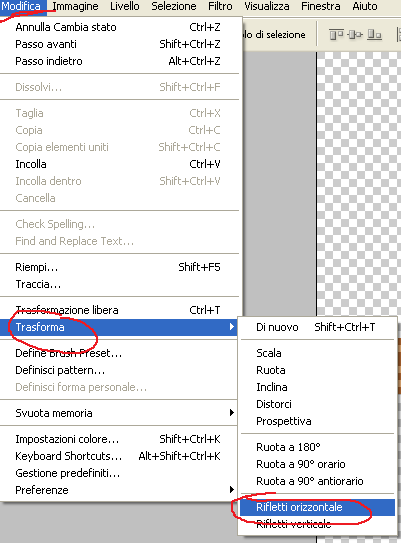Open the Trasforma submenu
The width and height of the screenshot is (401, 543).
point(119,327)
